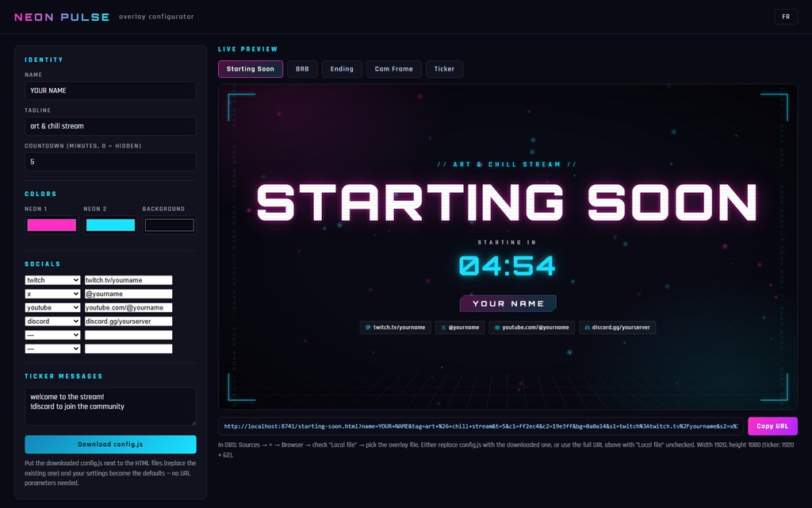Click the COLORS section heading

(41, 194)
